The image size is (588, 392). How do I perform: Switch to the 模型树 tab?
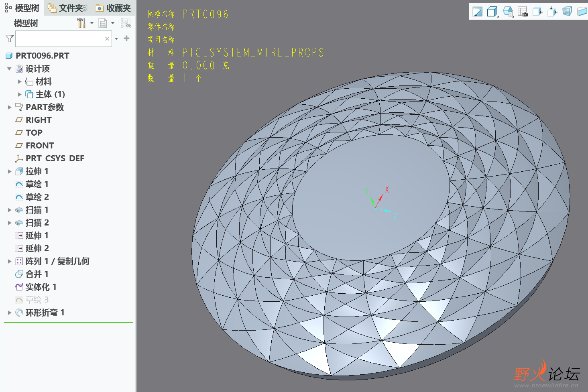(22, 8)
